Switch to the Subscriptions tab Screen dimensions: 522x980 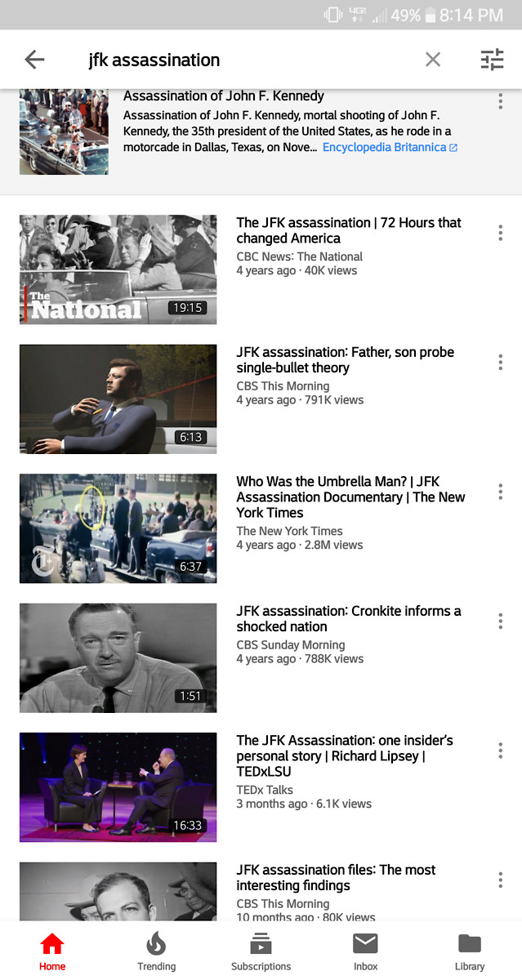click(261, 952)
